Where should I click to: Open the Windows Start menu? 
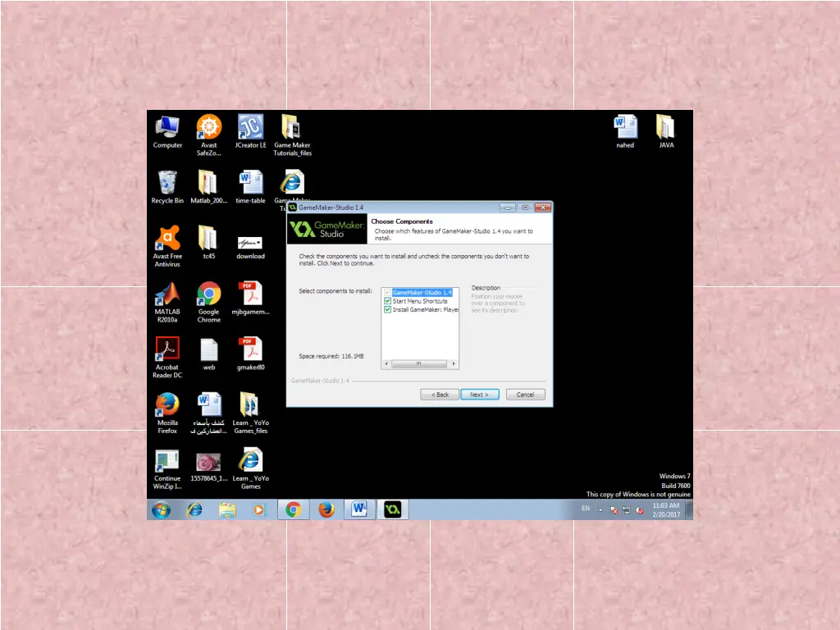click(x=161, y=509)
